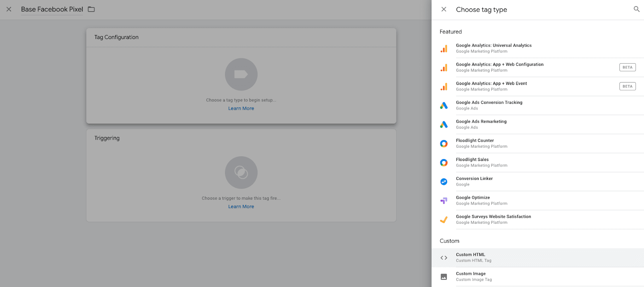Select Google Analytics: App + Web Event
Image resolution: width=644 pixels, height=287 pixels.
(x=538, y=86)
